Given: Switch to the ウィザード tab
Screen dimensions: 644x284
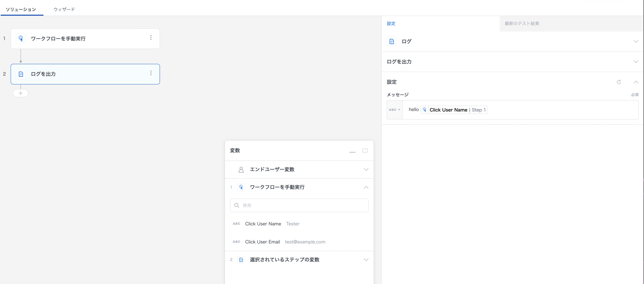Looking at the screenshot, I should pyautogui.click(x=64, y=9).
